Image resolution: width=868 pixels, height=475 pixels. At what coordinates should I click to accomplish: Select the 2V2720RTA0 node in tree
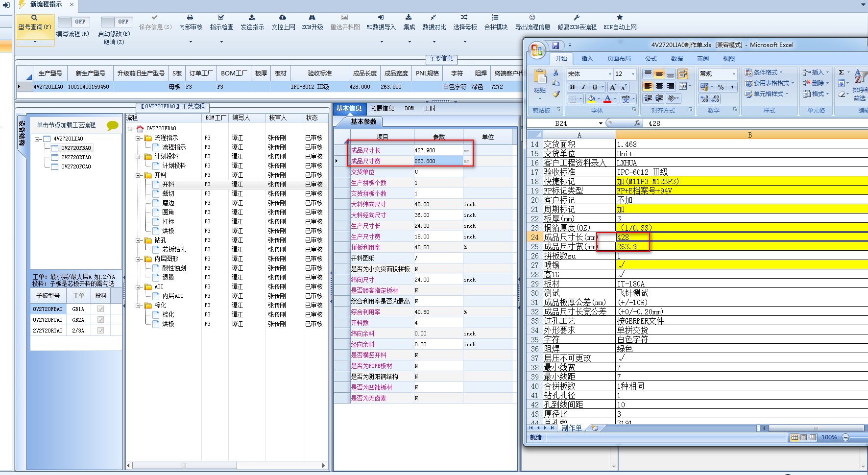pos(76,157)
